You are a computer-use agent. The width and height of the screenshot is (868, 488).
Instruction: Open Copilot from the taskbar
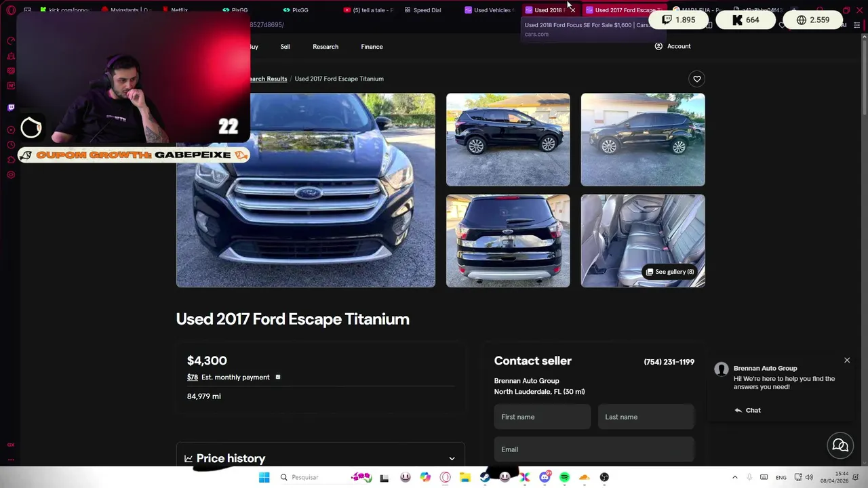(425, 477)
